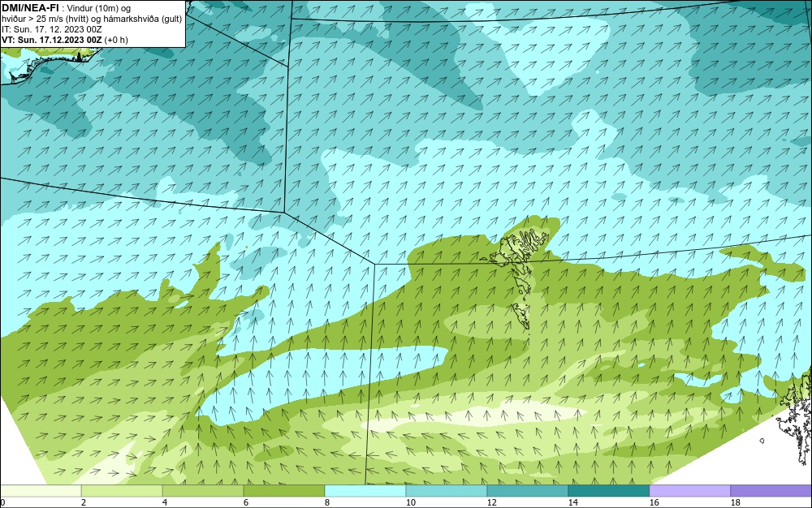
Task: Click the 8–10 m/s light cyan legend swatch
Action: (365, 490)
